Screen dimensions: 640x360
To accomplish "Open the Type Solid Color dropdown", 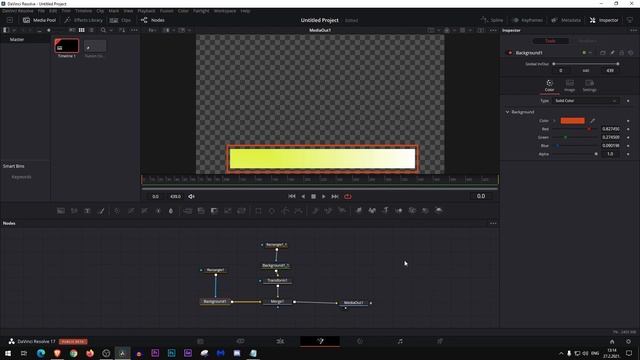I will 586,101.
